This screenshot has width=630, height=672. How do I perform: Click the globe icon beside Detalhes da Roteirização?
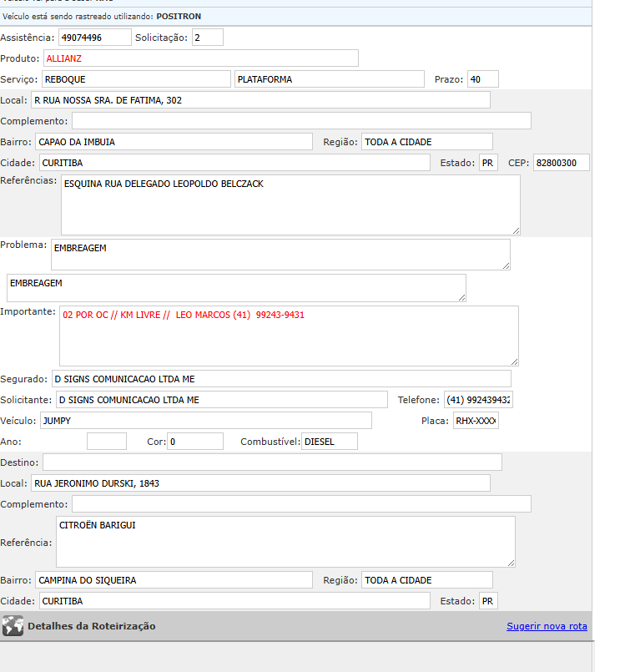click(13, 626)
